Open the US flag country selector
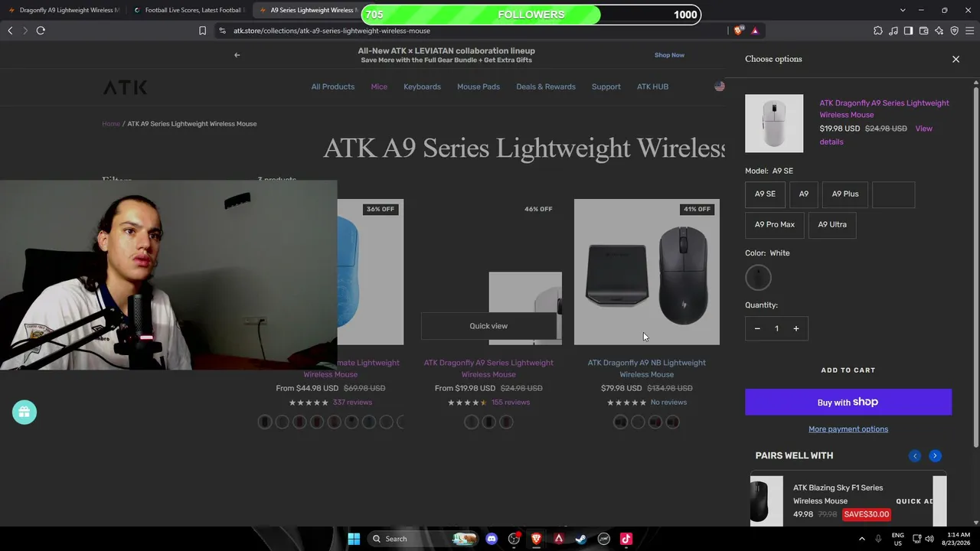Viewport: 980px width, 551px height. pyautogui.click(x=720, y=86)
